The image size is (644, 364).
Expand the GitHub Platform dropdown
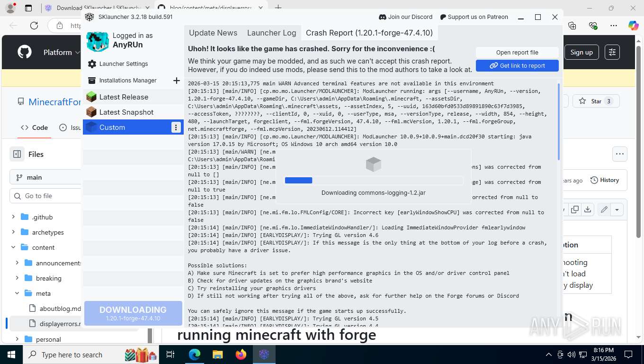click(62, 52)
